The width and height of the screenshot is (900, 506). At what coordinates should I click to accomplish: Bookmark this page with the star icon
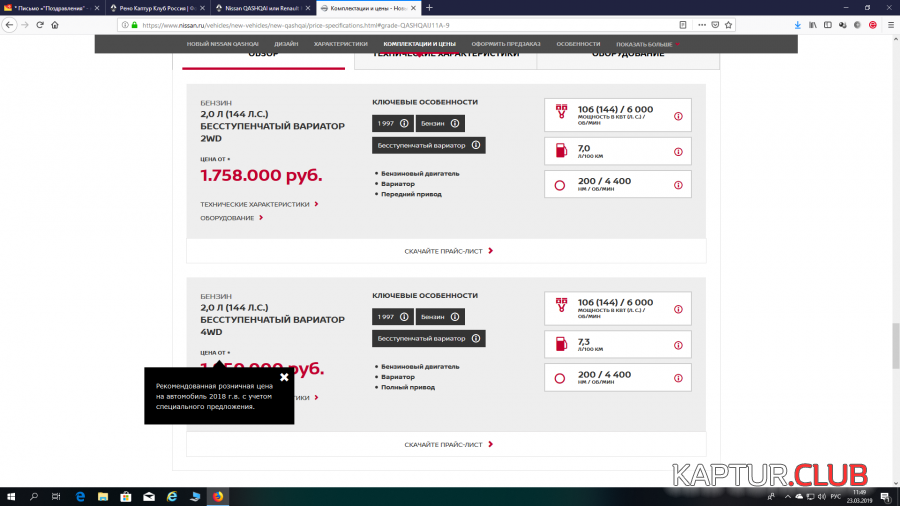728,25
